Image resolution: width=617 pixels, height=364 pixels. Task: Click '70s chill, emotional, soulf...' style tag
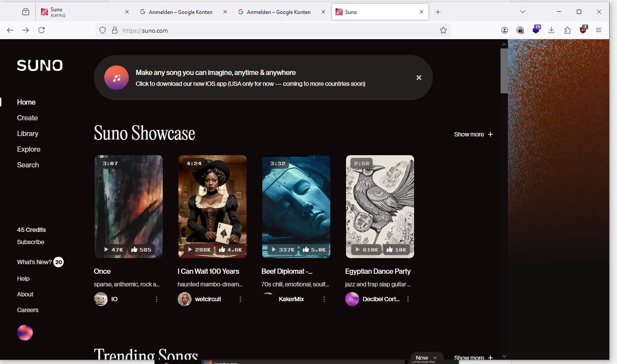tap(295, 284)
